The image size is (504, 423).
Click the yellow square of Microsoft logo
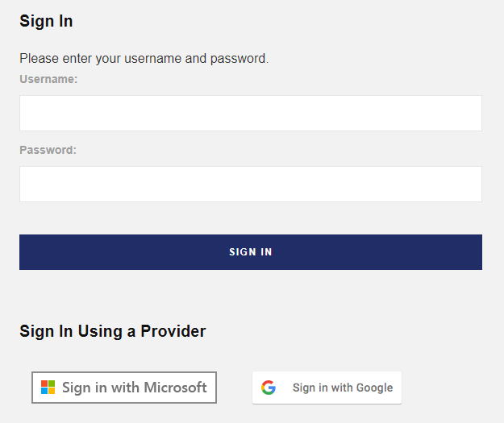point(51,391)
